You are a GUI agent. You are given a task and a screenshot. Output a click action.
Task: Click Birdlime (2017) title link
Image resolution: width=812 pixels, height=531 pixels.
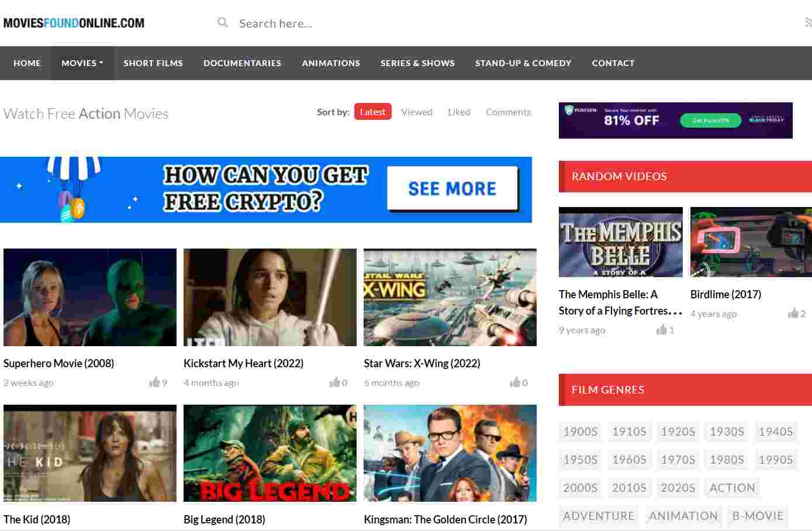coord(725,294)
